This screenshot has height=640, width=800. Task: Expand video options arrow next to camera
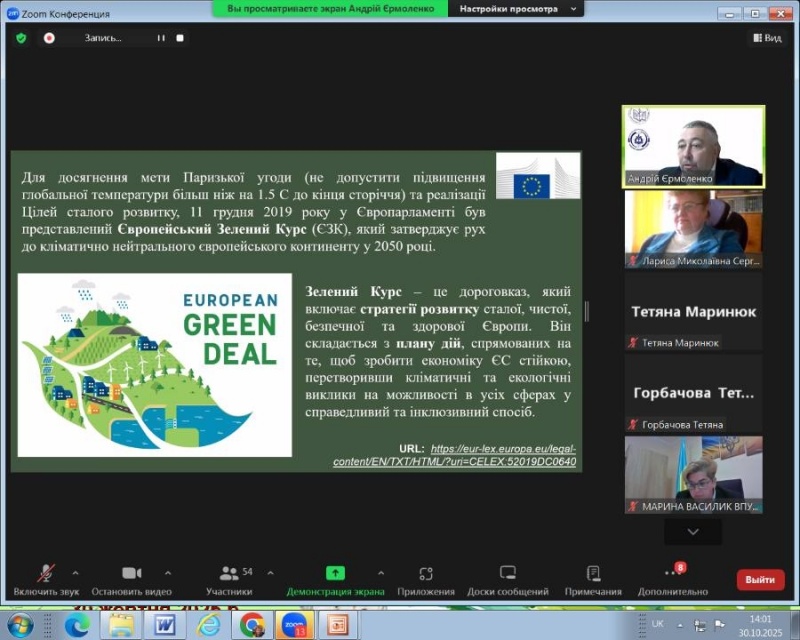coord(165,573)
